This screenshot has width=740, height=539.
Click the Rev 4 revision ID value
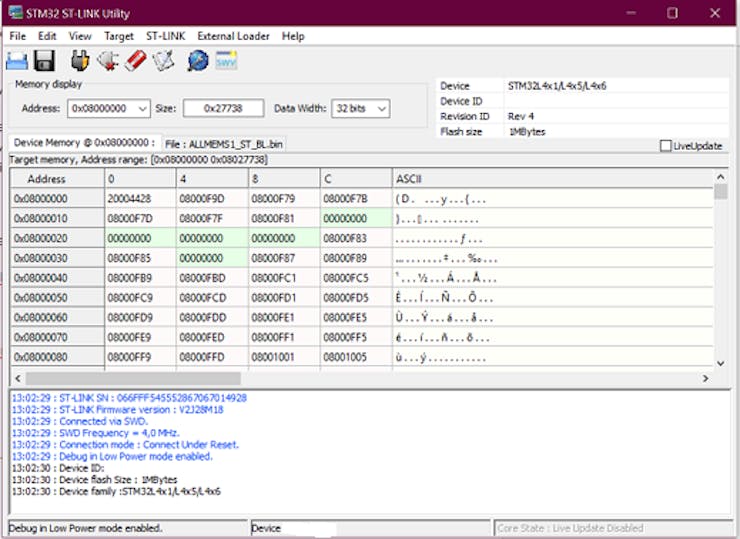521,117
